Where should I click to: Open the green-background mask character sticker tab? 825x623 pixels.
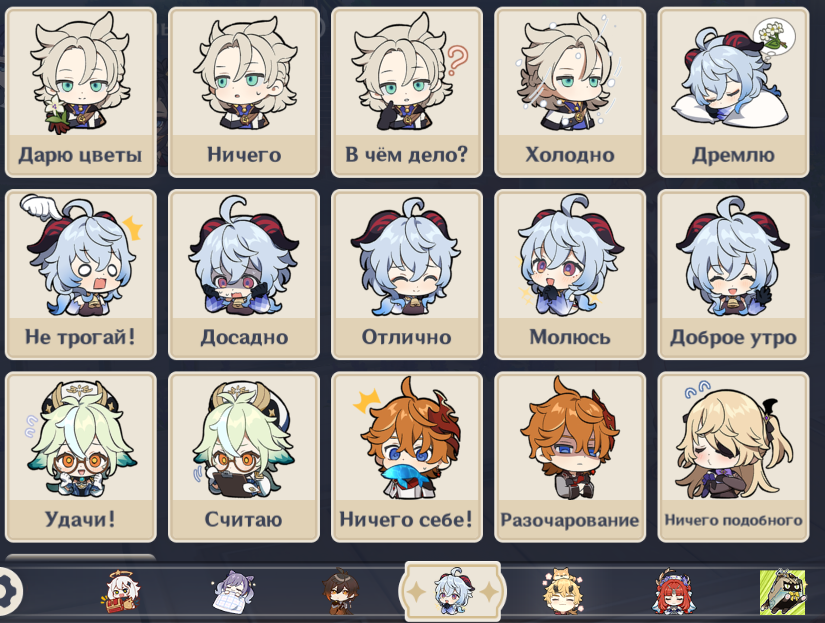(782, 592)
